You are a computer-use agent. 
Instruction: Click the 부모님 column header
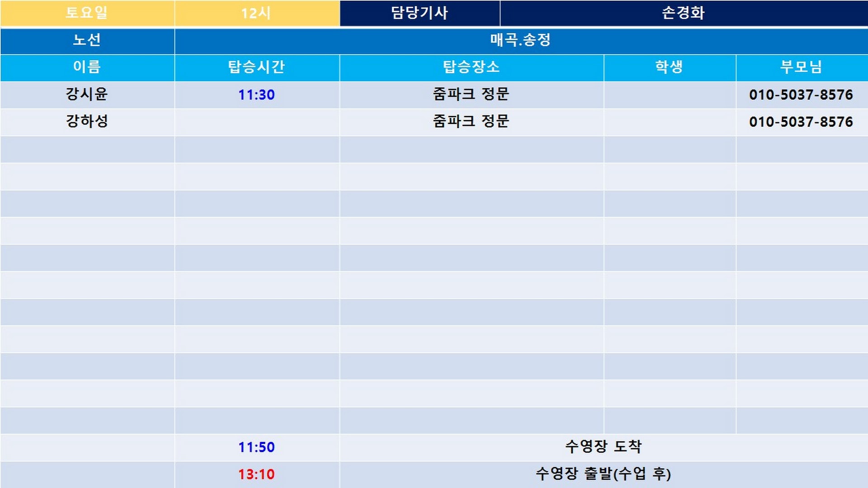[x=801, y=67]
